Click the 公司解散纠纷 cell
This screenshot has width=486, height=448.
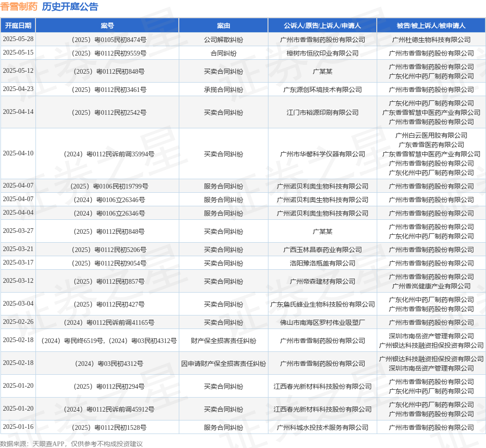coord(224,40)
